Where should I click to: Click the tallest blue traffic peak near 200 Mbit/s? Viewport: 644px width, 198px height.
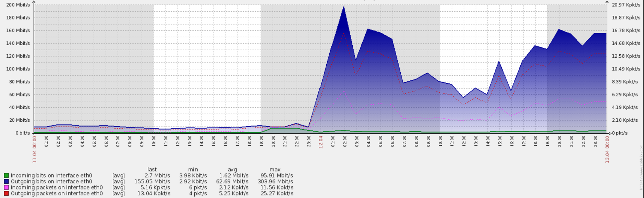343,7
